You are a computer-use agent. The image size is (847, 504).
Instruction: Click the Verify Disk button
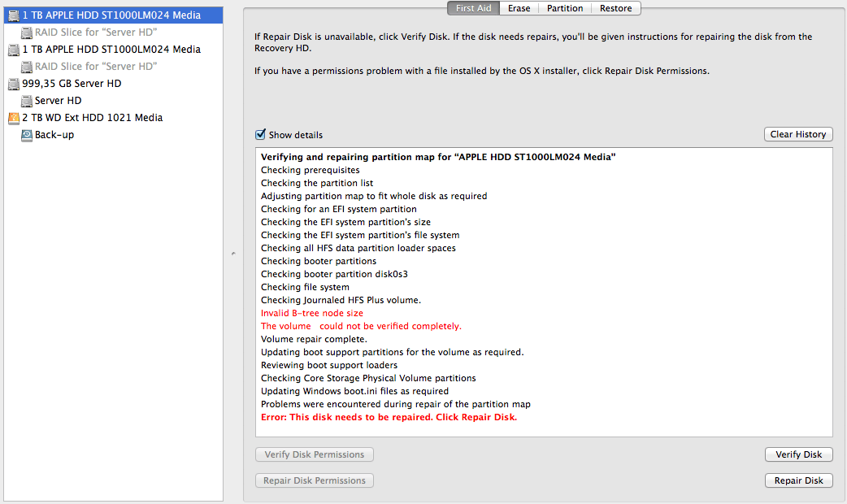pyautogui.click(x=798, y=454)
